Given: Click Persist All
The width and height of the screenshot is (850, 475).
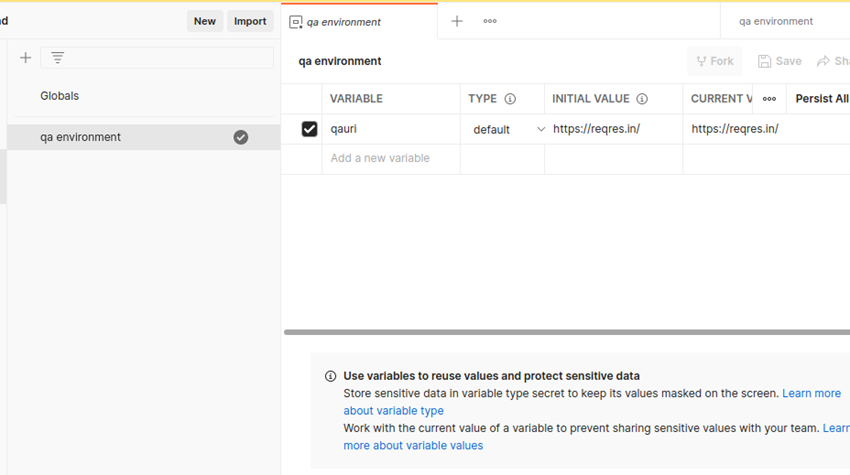Looking at the screenshot, I should [821, 99].
